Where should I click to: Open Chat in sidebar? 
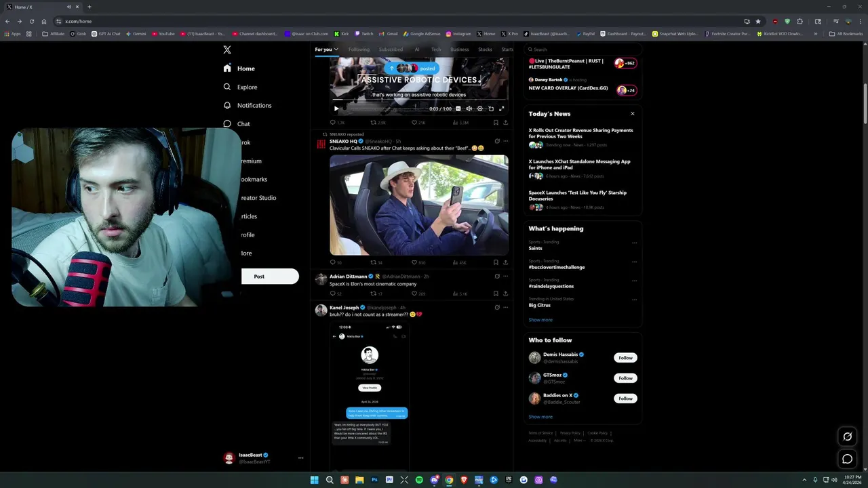(237, 124)
